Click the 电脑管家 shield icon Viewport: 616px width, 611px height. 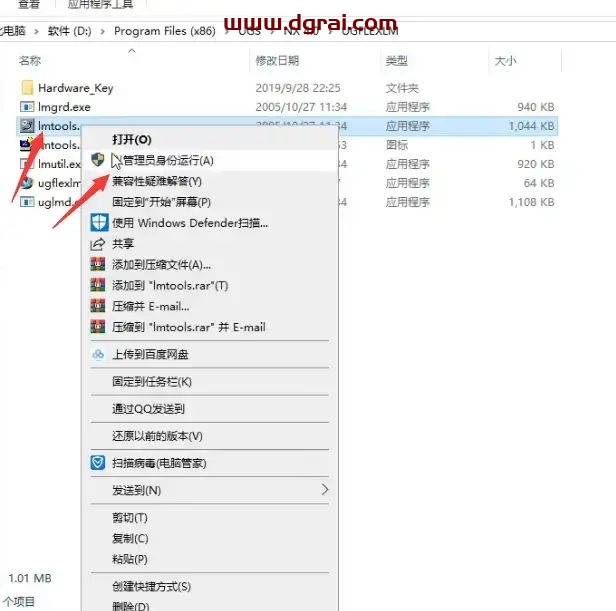[x=98, y=463]
